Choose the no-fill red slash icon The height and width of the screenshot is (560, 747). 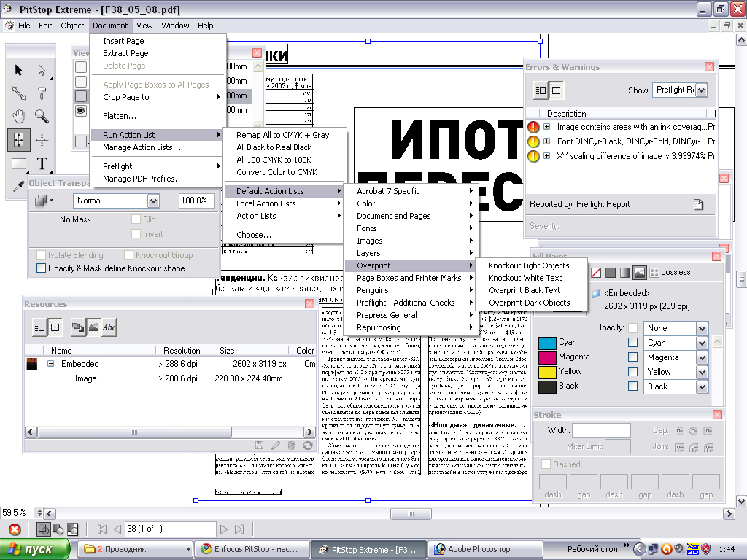point(596,273)
